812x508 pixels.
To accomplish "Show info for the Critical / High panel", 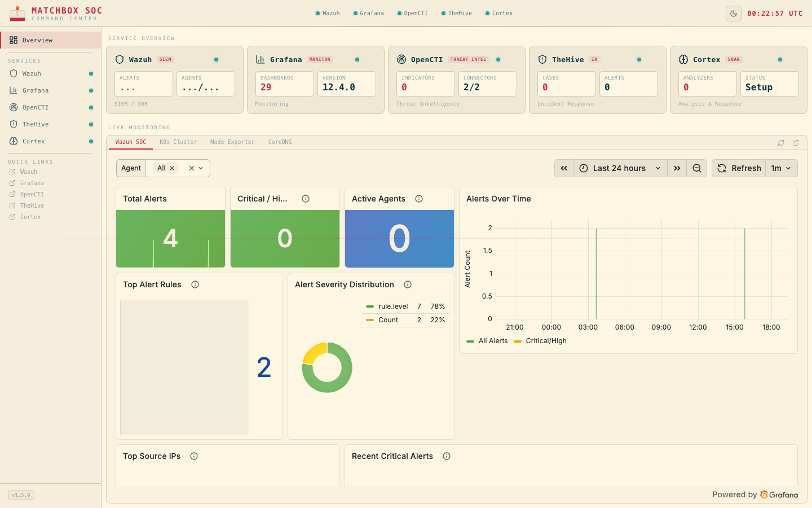I will [x=306, y=199].
